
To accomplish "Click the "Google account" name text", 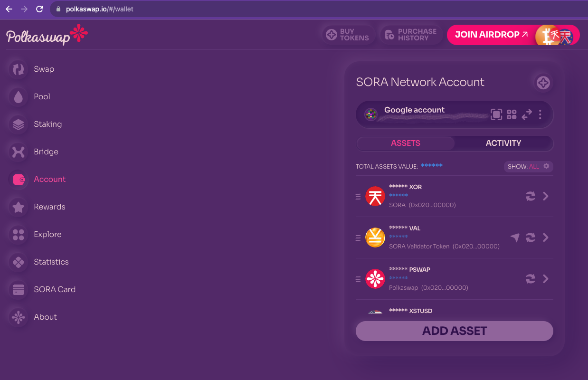I will click(x=414, y=110).
